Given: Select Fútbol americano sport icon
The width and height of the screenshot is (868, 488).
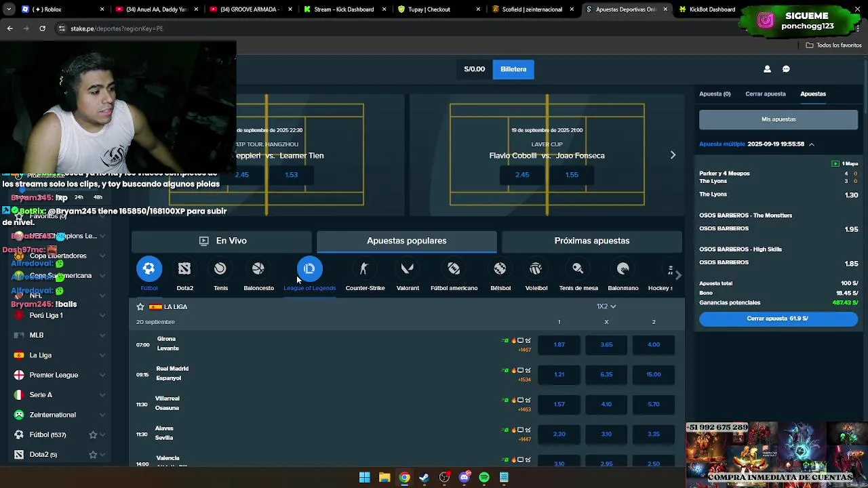Looking at the screenshot, I should pos(454,269).
